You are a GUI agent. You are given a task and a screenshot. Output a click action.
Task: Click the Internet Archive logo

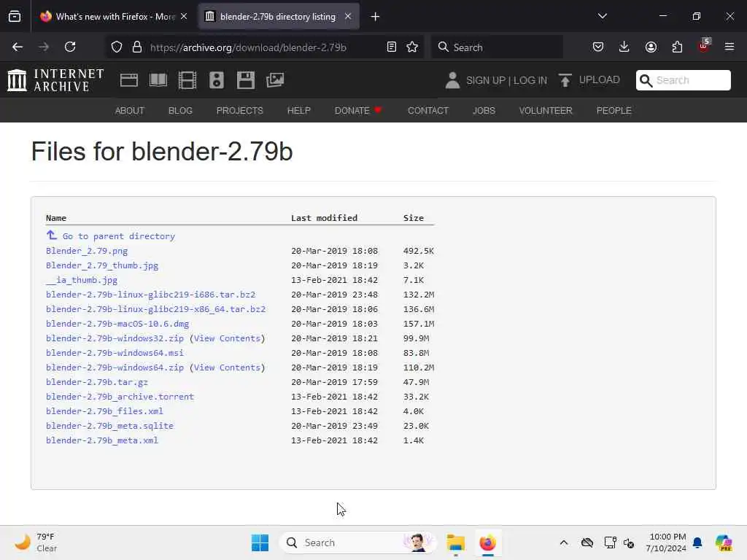(55, 80)
